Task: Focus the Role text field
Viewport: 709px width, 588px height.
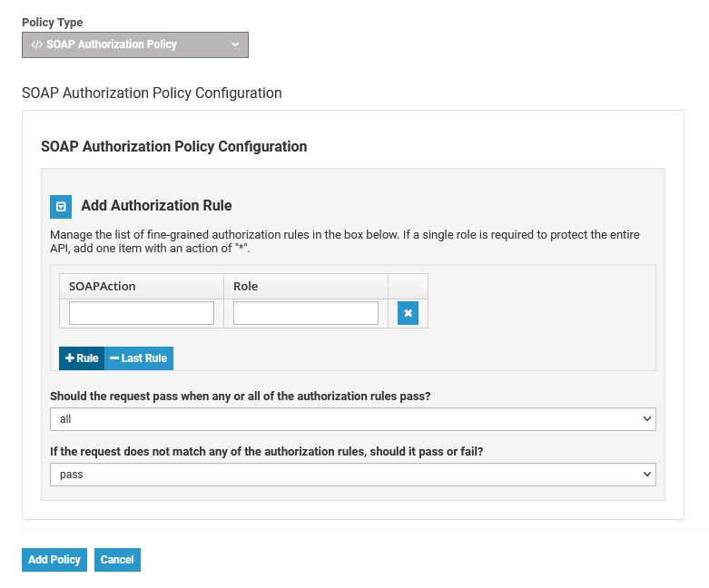Action: (305, 313)
